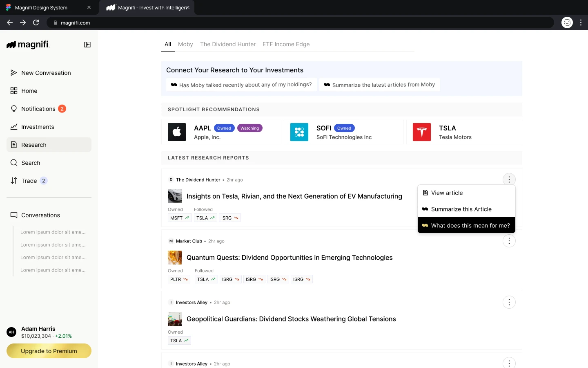Click the Owned badge on the SOFI card
Screen dimensions: 588x368
[344, 128]
